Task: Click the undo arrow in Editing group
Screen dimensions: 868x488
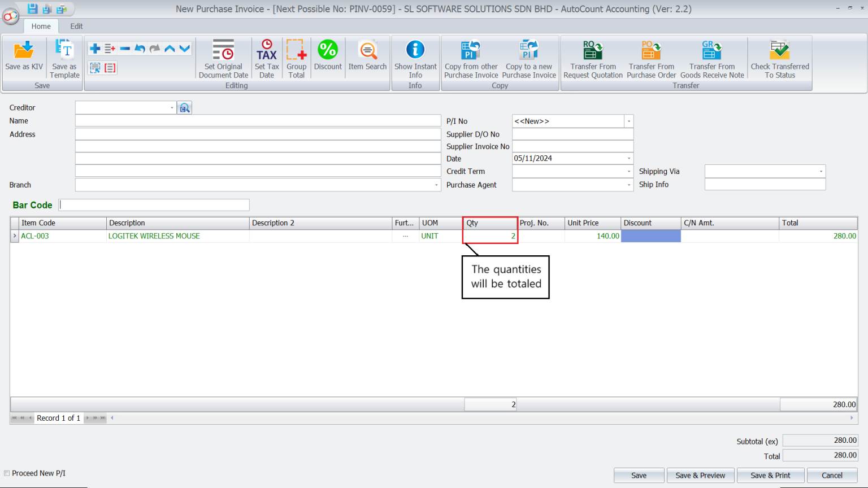Action: (x=140, y=48)
